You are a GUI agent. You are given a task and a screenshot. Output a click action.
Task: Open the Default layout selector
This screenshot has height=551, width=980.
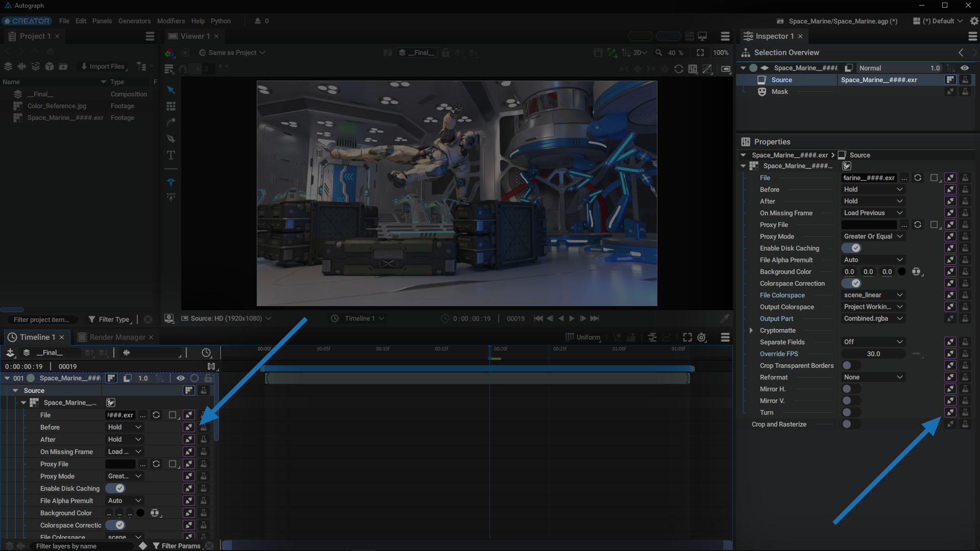[938, 21]
